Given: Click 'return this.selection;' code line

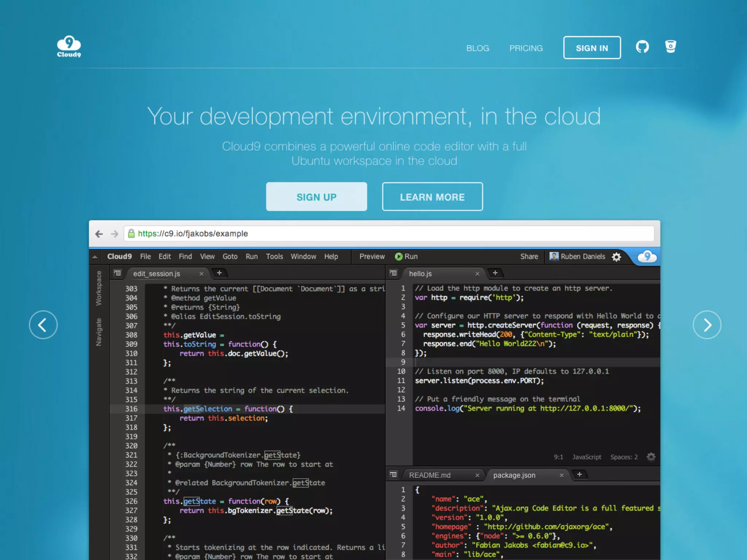Looking at the screenshot, I should coord(224,418).
